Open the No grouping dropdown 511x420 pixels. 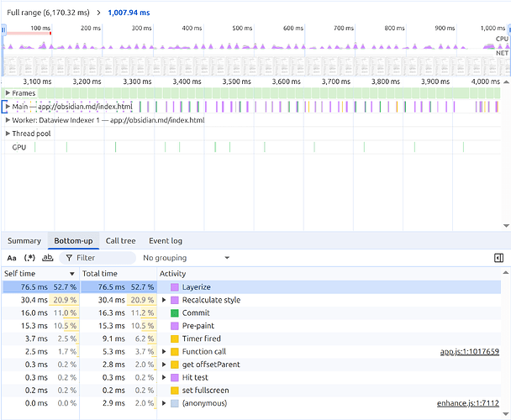point(187,258)
